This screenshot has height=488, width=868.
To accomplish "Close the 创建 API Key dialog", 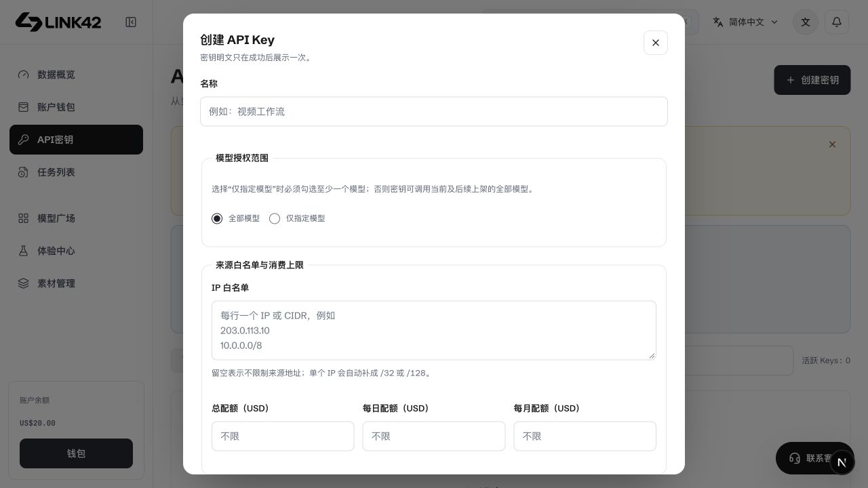I will pyautogui.click(x=656, y=43).
